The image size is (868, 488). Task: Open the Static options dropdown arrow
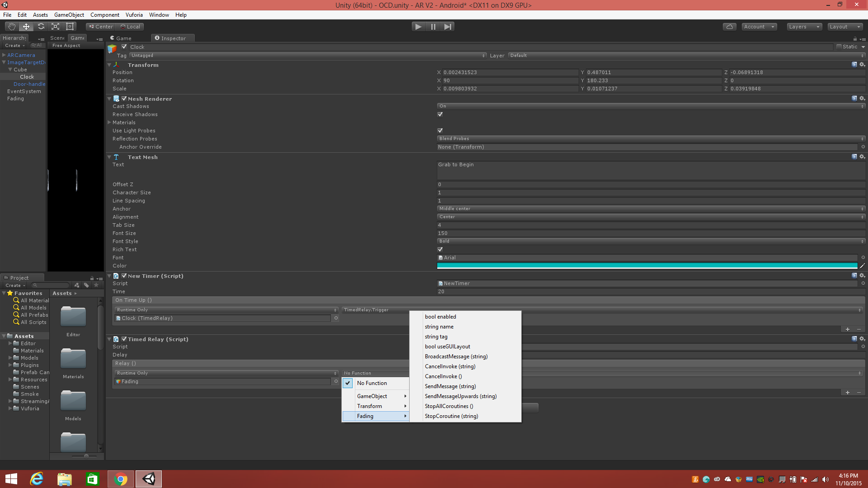(x=863, y=47)
